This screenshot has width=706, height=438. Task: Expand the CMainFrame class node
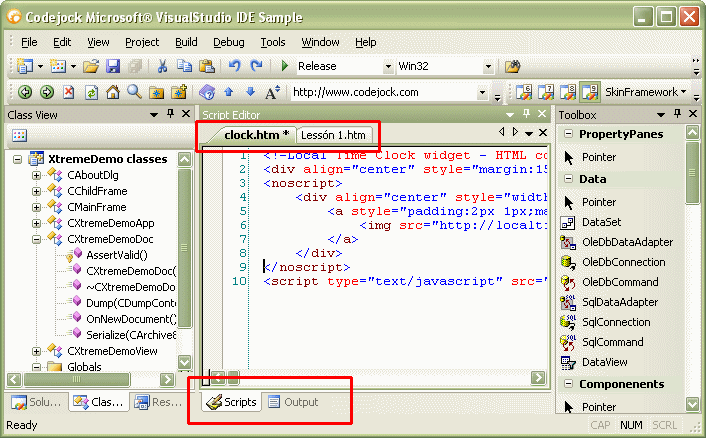(36, 208)
